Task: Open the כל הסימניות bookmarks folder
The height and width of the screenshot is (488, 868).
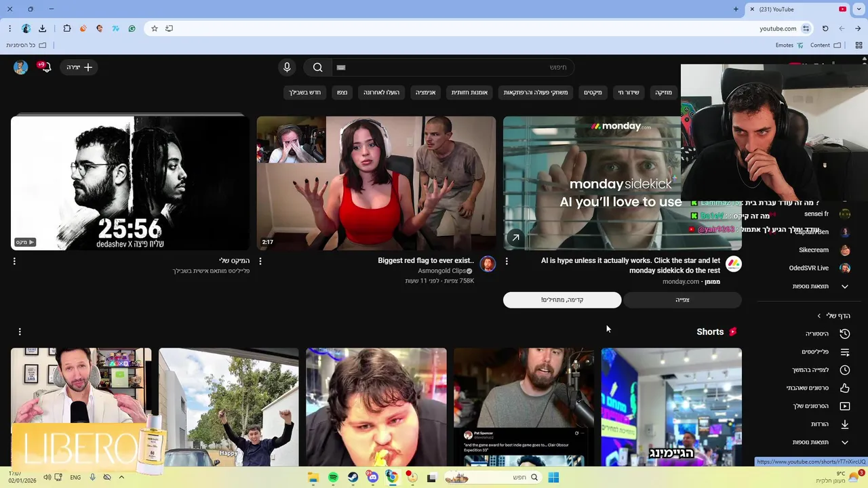Action: 26,45
